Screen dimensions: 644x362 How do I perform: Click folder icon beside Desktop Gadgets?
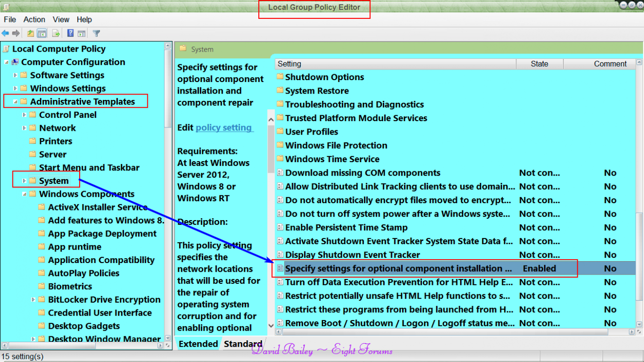coord(42,326)
